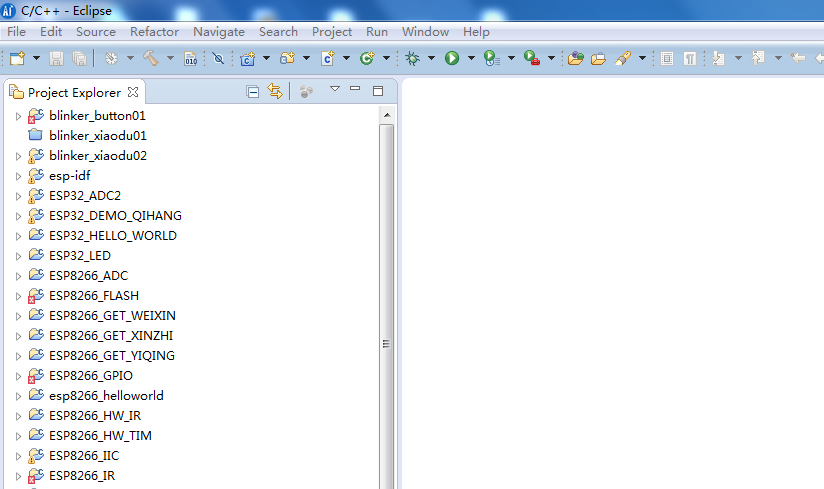Click the green Run button icon
Image resolution: width=824 pixels, height=489 pixels.
[452, 58]
